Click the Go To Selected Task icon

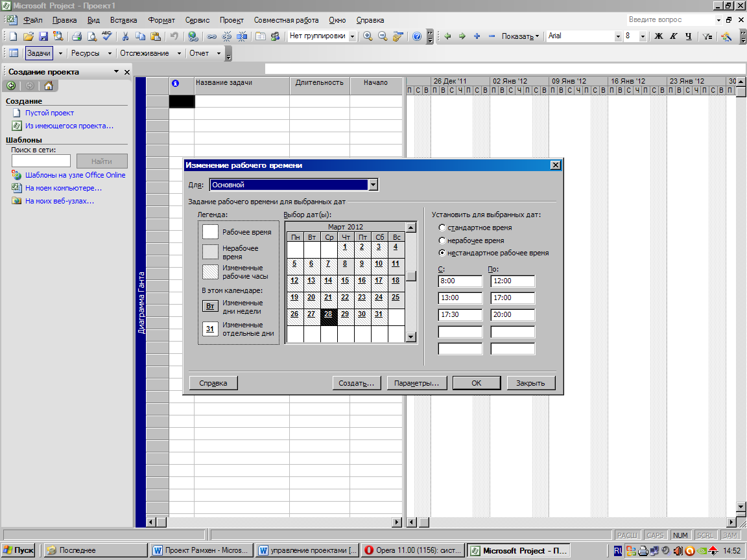tap(397, 36)
